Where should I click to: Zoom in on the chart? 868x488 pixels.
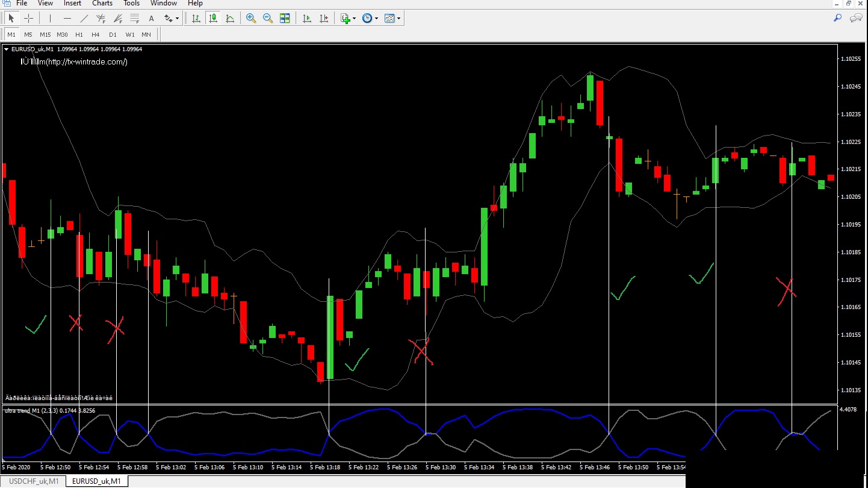[x=251, y=18]
